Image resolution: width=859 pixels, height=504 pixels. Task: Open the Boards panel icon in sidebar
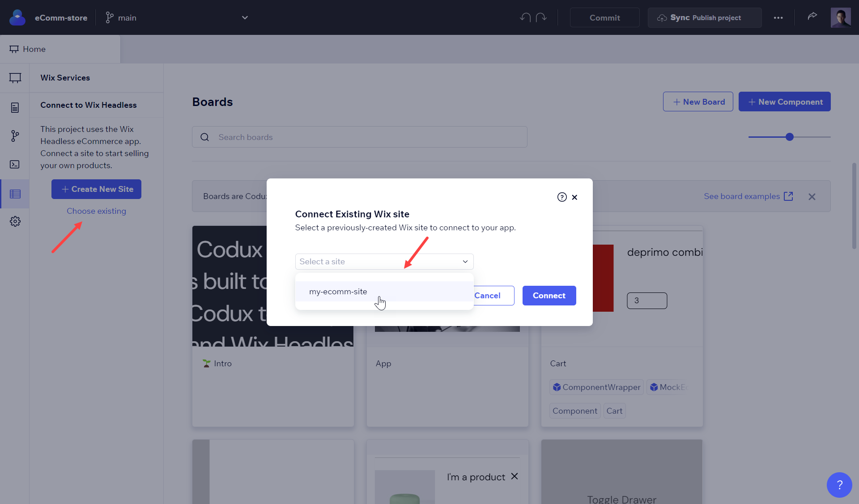pos(15,78)
